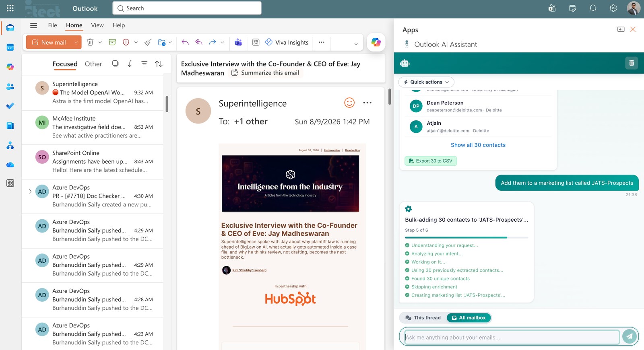Click the Report shield icon

coord(126,42)
